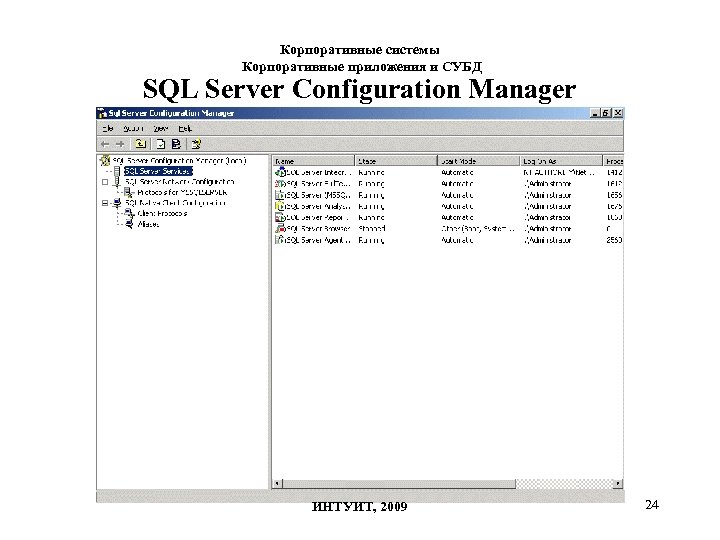Click the SQL Server Configuration Manager root icon

[x=105, y=161]
